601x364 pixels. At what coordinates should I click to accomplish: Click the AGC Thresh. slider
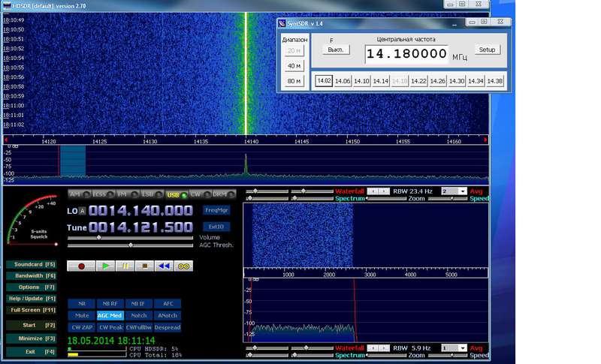point(130,245)
